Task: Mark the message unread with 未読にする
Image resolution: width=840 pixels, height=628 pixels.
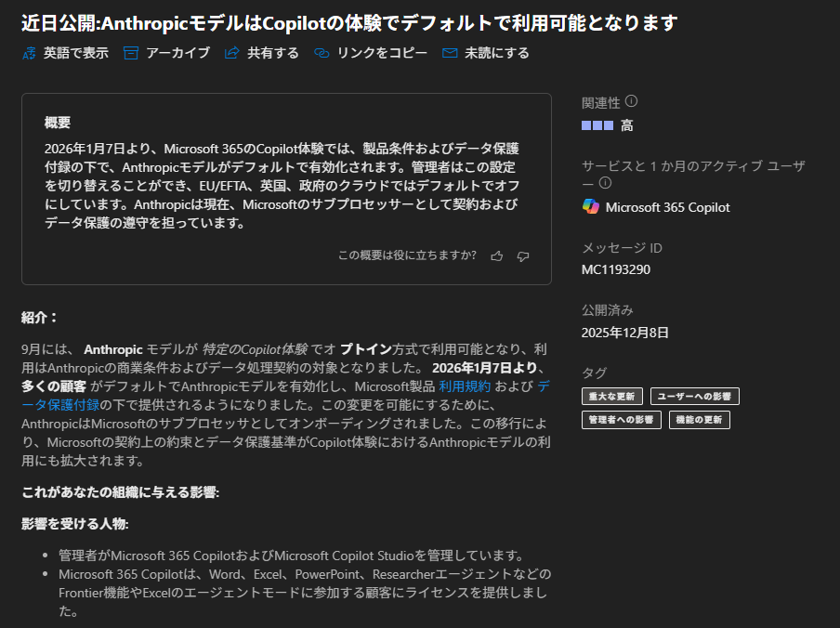Action: tap(450, 53)
